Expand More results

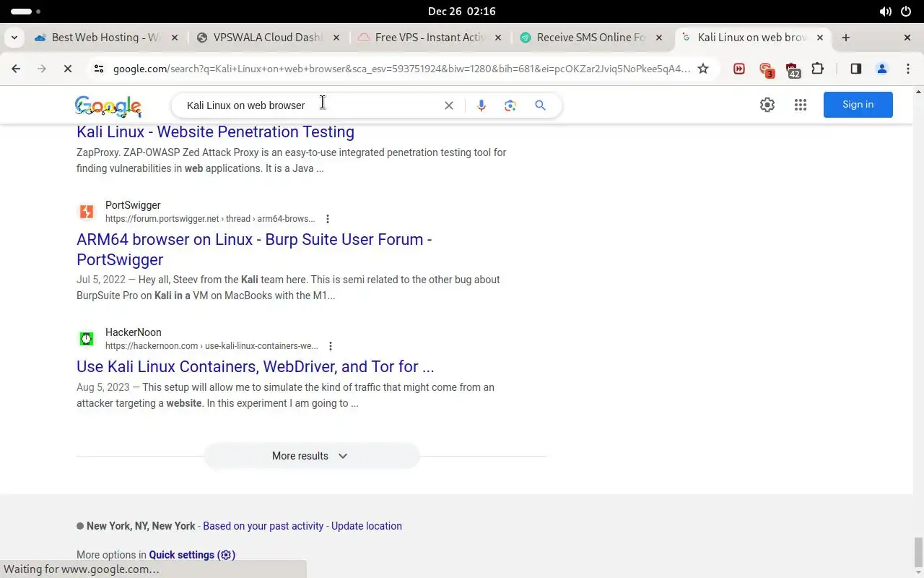310,456
